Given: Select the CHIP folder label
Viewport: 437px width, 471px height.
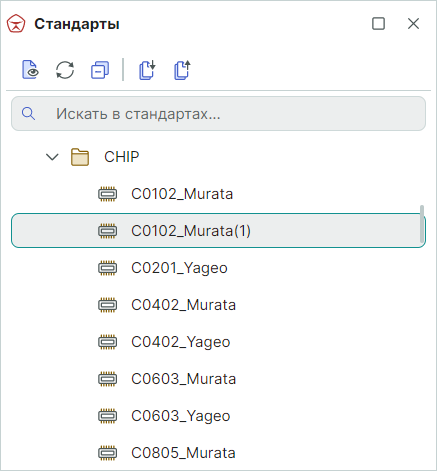Looking at the screenshot, I should (x=121, y=157).
